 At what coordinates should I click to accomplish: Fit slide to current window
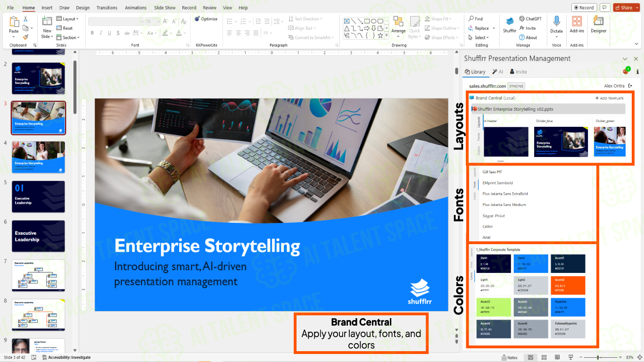point(639,357)
